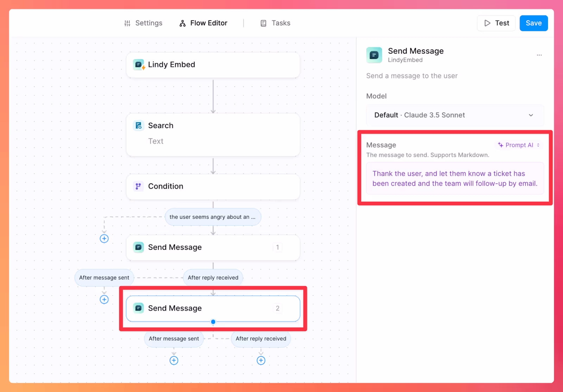
Task: Click the Send Message panel header icon
Action: (374, 55)
